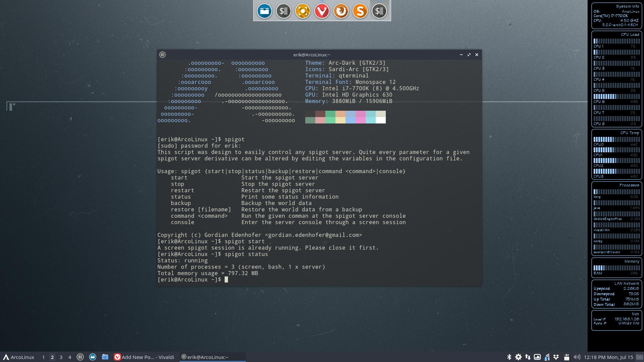Click the CPU 6 load bar in conky
Viewport: 644px width, 362px height.
(x=616, y=97)
